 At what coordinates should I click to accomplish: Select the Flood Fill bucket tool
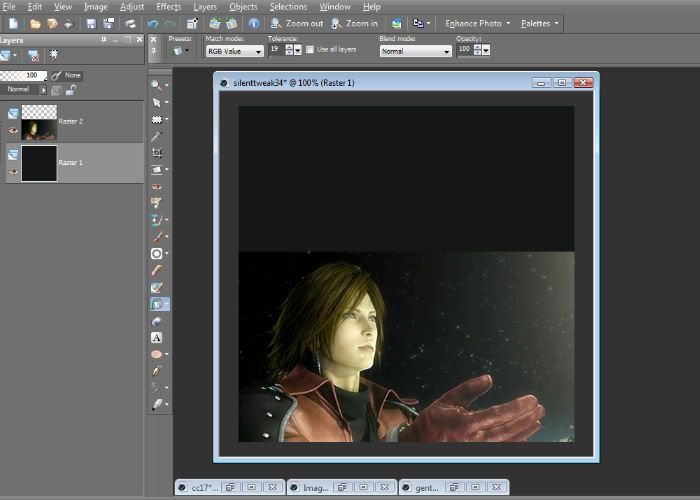156,304
